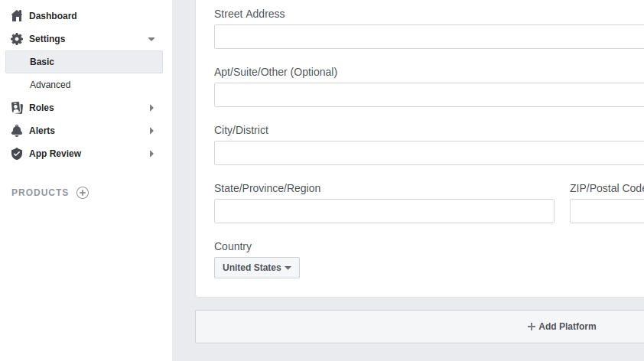Click the Roles person badge icon
This screenshot has width=644, height=361.
[17, 108]
